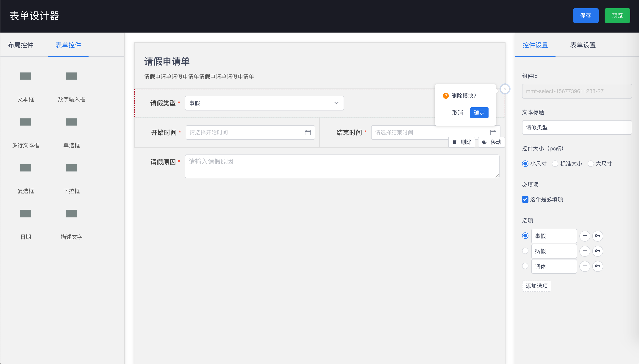
Task: Click the key icon beside 事假 option
Action: point(597,236)
